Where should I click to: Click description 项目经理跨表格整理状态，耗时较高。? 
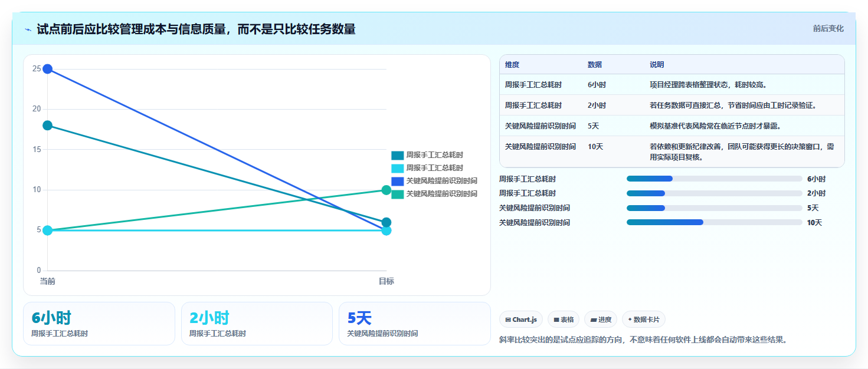[708, 85]
